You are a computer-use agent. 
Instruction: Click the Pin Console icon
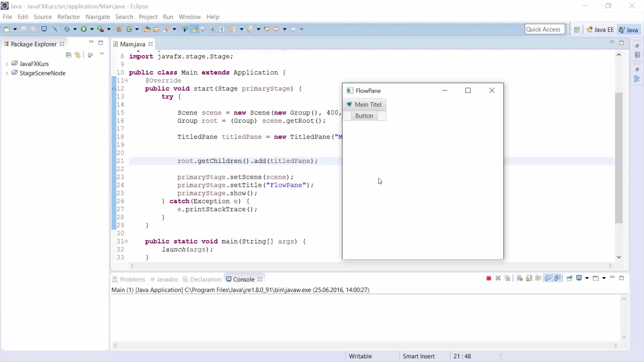click(x=569, y=278)
